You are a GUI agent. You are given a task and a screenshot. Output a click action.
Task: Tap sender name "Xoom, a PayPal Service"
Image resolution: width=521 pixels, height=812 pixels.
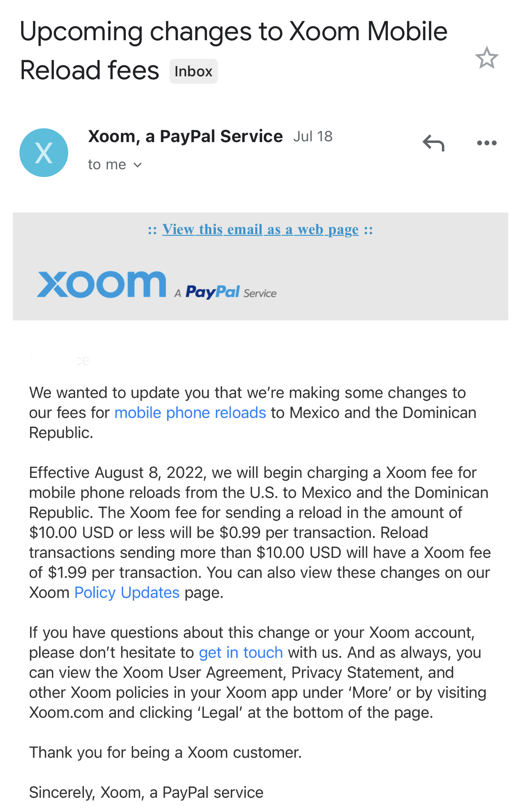[185, 136]
